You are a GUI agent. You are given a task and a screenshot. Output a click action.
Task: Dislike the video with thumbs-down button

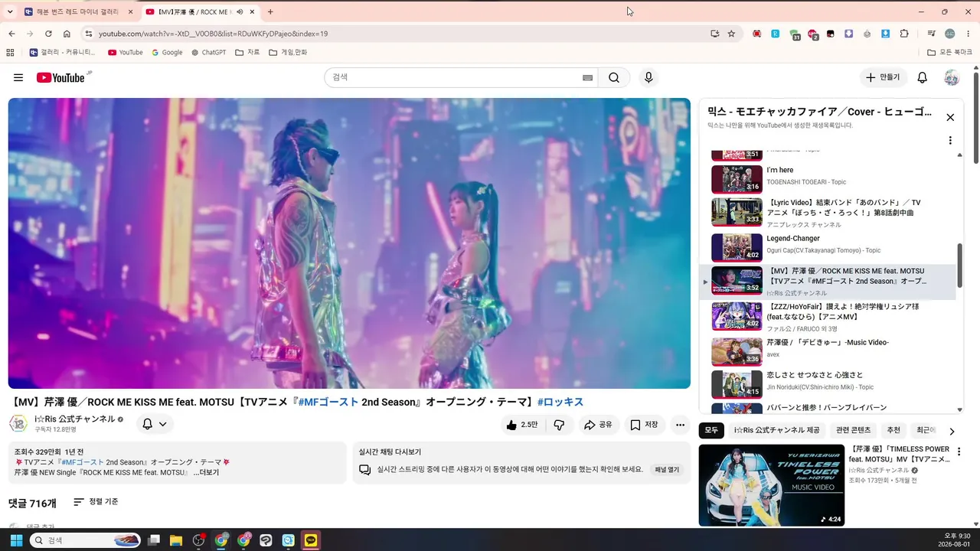tap(559, 425)
